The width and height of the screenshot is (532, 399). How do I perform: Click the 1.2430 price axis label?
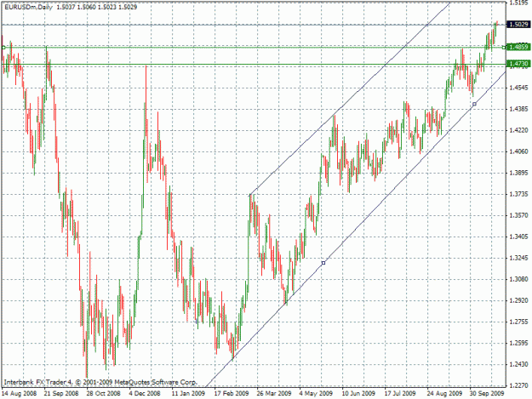coord(518,364)
